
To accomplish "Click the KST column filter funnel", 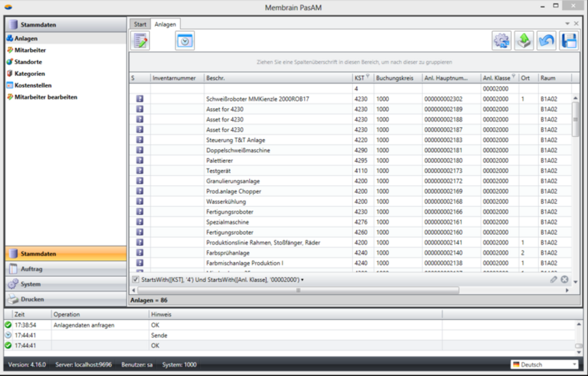I will click(368, 77).
